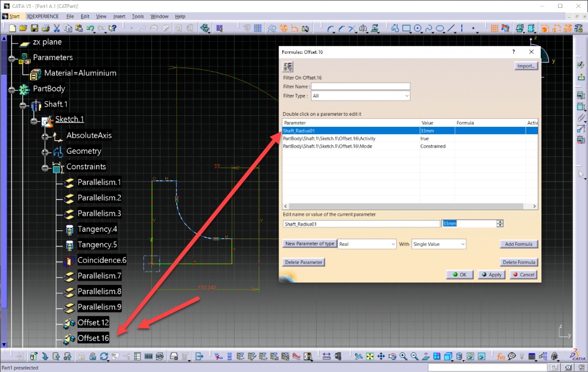Collapse the Parameters tree node

point(12,58)
